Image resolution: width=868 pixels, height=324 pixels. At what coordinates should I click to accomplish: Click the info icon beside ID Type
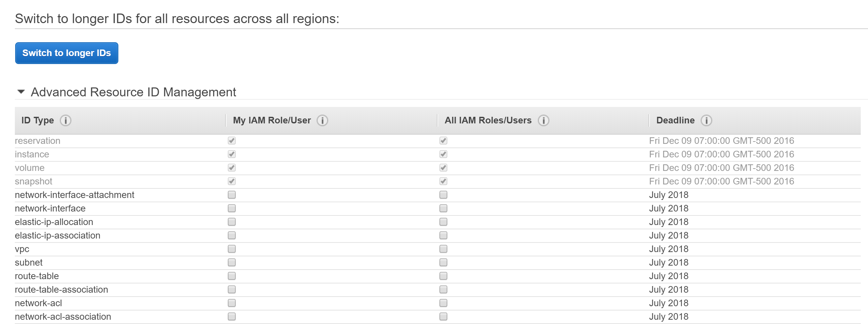pos(66,120)
